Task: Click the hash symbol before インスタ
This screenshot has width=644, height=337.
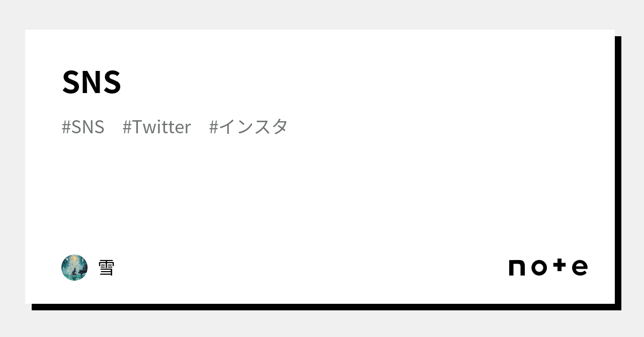Action: click(213, 127)
